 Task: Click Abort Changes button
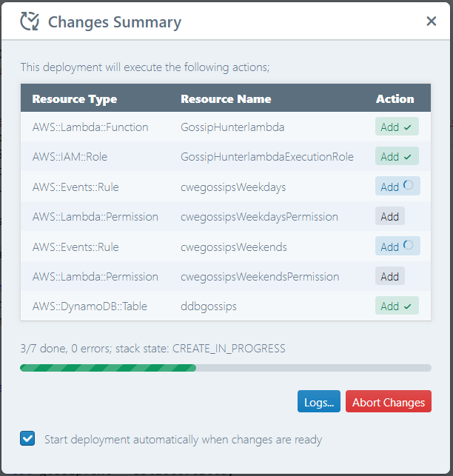point(389,401)
